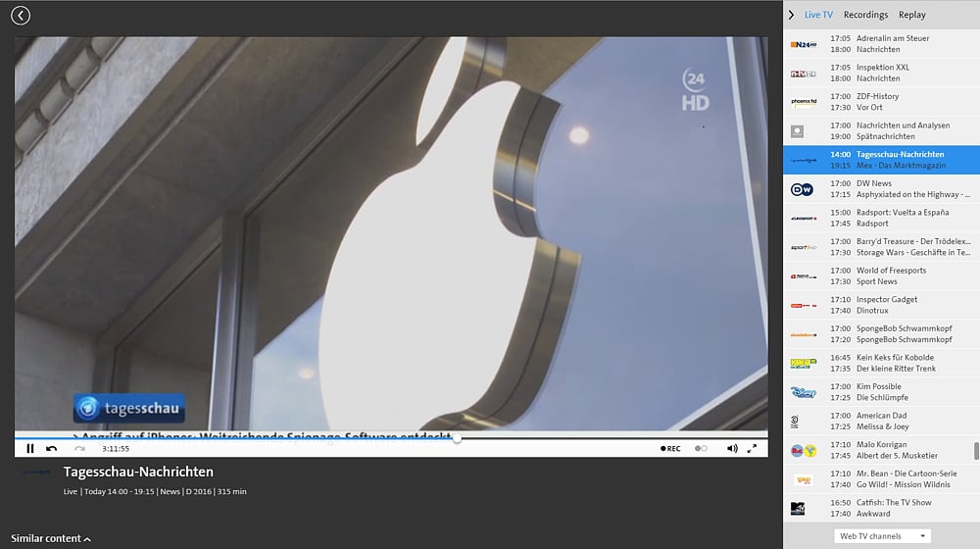Open the Recordings tab
The image size is (980, 549).
(865, 15)
